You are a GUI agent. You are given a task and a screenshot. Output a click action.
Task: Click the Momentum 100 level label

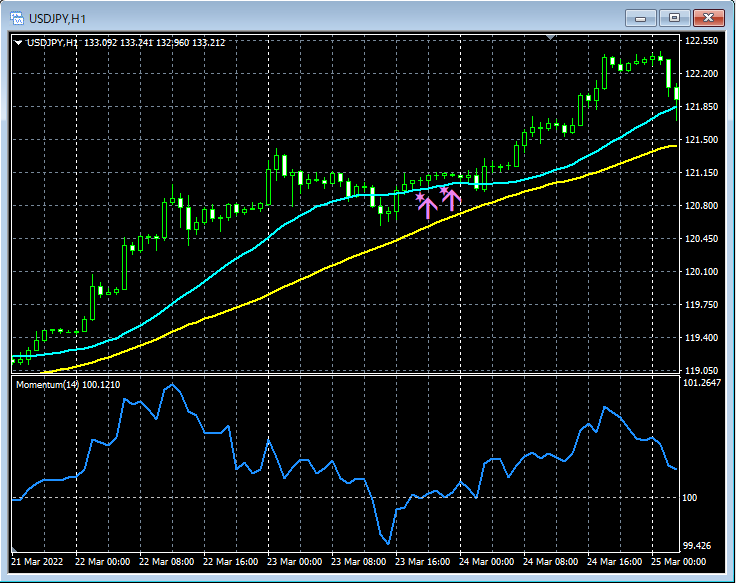point(690,498)
